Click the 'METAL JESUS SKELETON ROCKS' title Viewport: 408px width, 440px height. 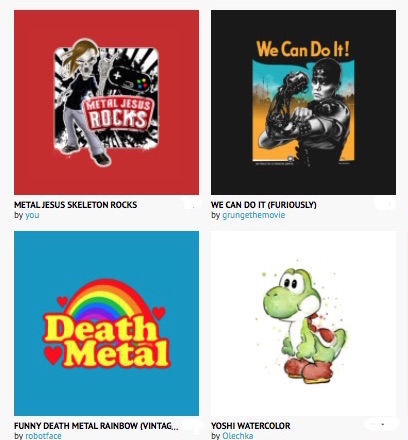[75, 205]
